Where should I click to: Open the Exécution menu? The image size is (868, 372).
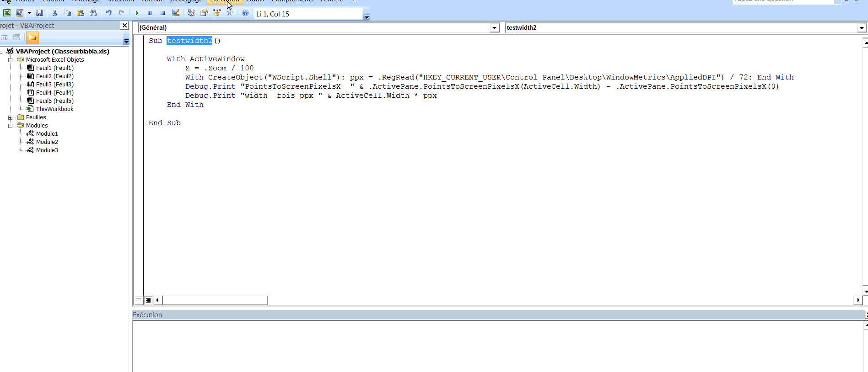click(224, 1)
